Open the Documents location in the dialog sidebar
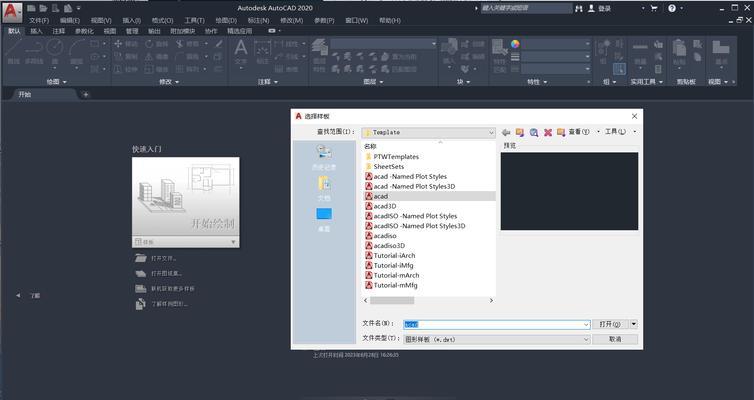 click(x=324, y=188)
